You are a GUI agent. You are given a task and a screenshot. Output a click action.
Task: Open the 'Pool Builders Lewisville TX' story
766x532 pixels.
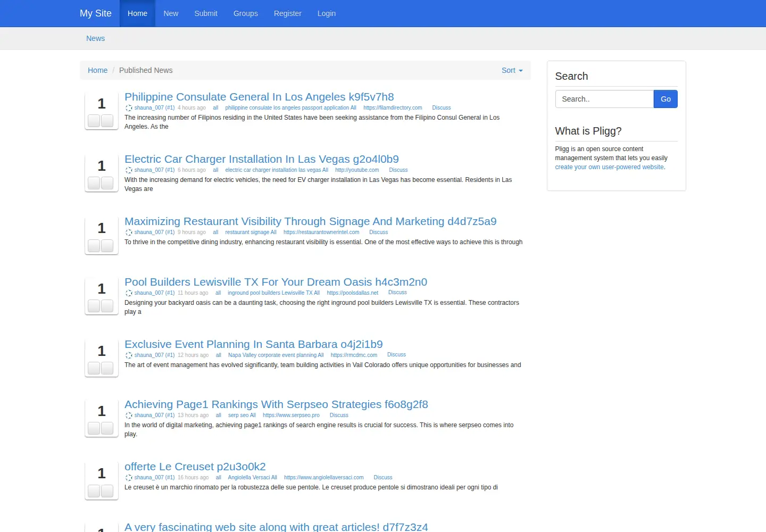click(x=276, y=282)
